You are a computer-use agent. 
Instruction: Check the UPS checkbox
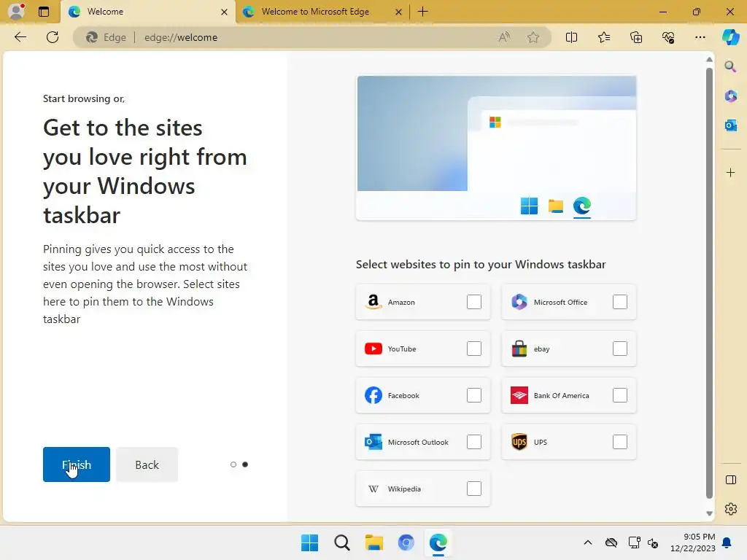[x=620, y=442]
